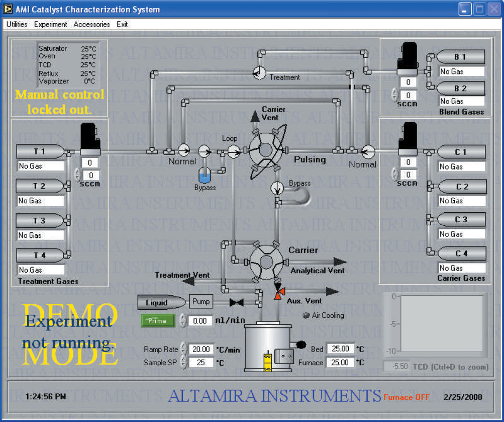Image resolution: width=504 pixels, height=422 pixels.
Task: Toggle the right Normal valve near carrier gases
Action: point(368,151)
